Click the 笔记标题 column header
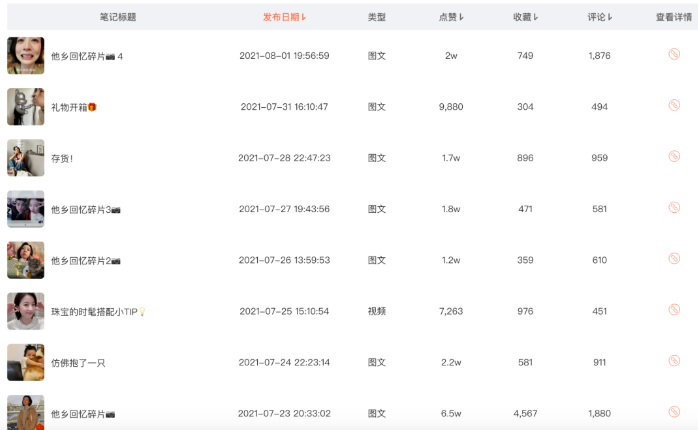This screenshot has width=698, height=430. [118, 17]
